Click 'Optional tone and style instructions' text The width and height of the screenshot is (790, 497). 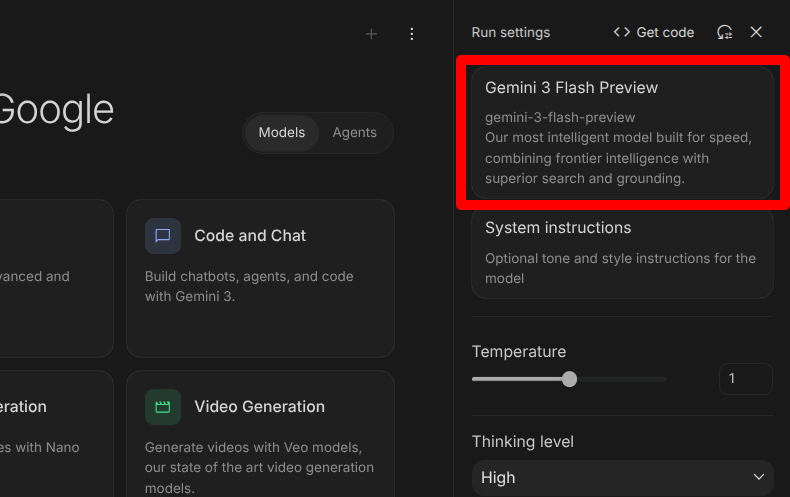pos(620,268)
